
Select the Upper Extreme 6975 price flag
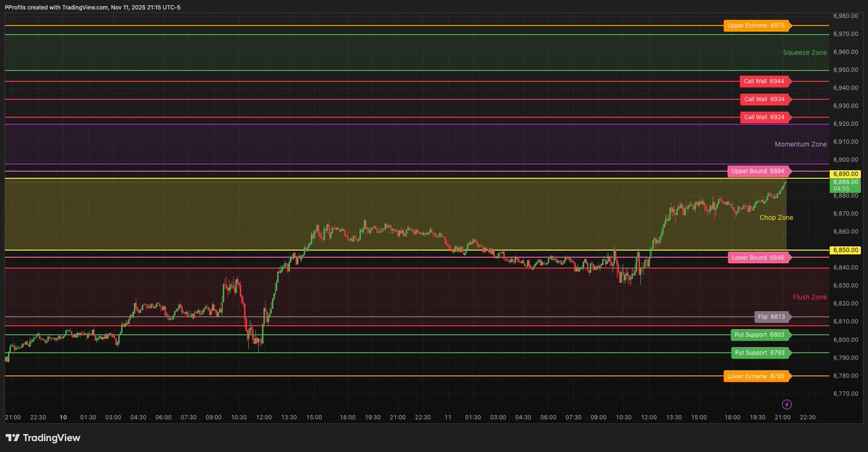757,25
